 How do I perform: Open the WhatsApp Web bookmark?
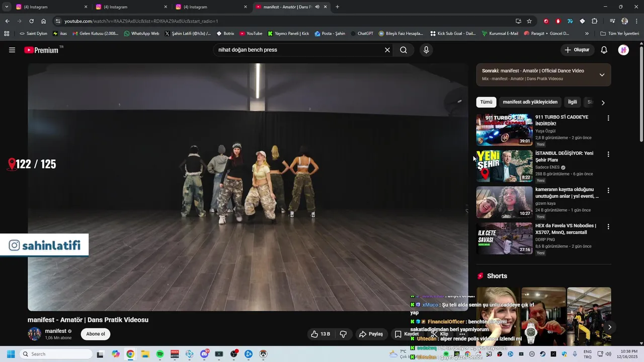141,34
